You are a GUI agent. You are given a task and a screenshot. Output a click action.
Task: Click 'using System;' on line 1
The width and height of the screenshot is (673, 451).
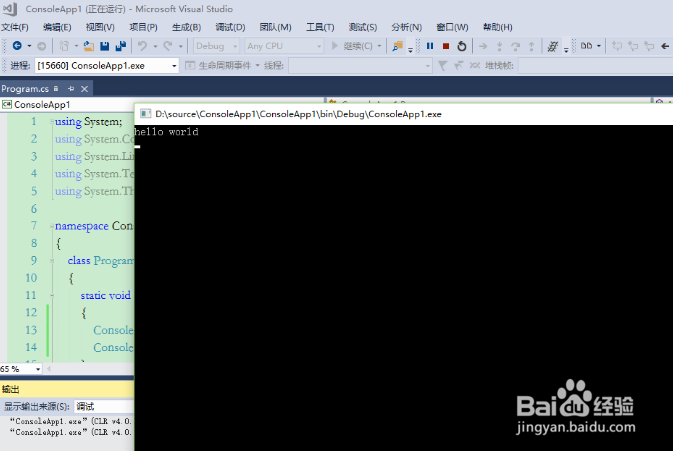click(x=88, y=121)
